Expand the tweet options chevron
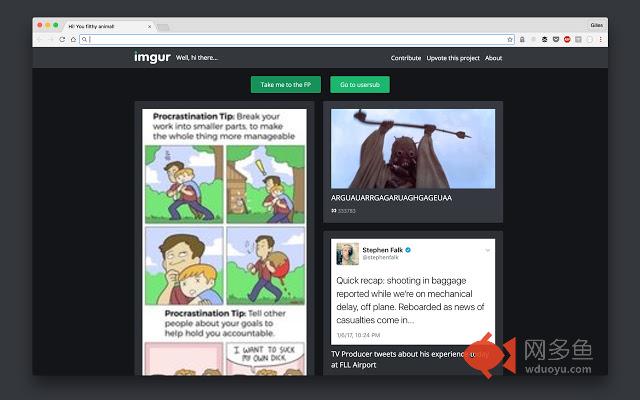 [x=488, y=250]
